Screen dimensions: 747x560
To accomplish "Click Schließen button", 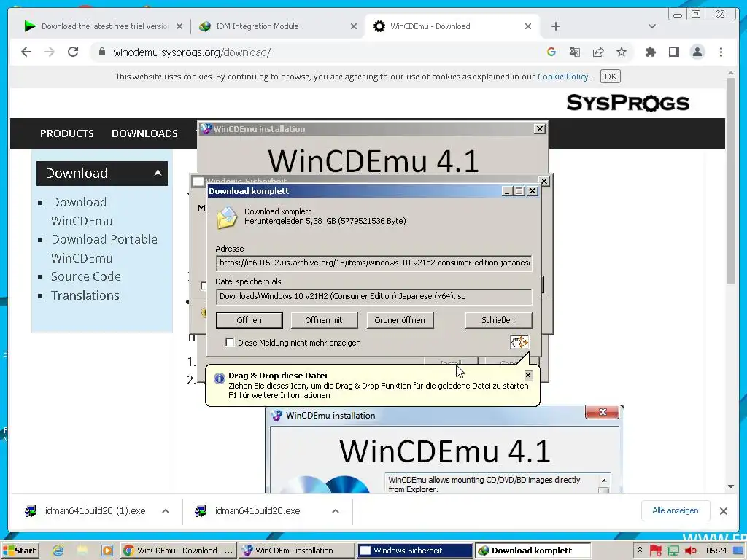I will (x=498, y=320).
